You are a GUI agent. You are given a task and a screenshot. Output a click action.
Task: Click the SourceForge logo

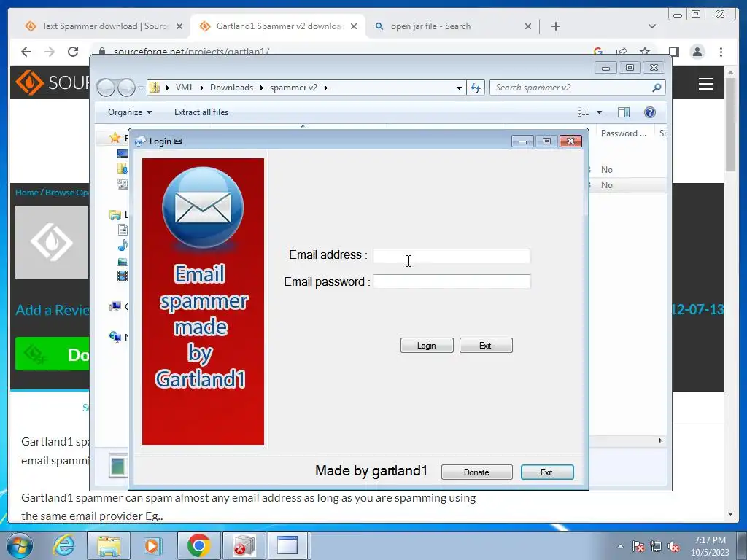pos(52,82)
